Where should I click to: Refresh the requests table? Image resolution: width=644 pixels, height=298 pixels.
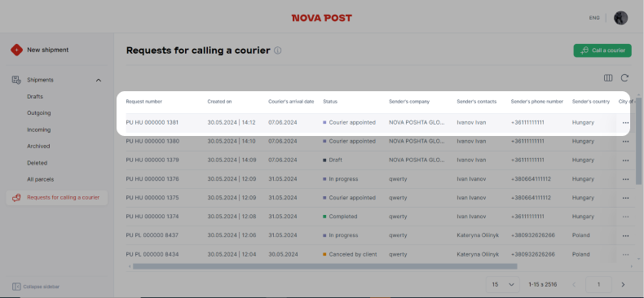(624, 78)
